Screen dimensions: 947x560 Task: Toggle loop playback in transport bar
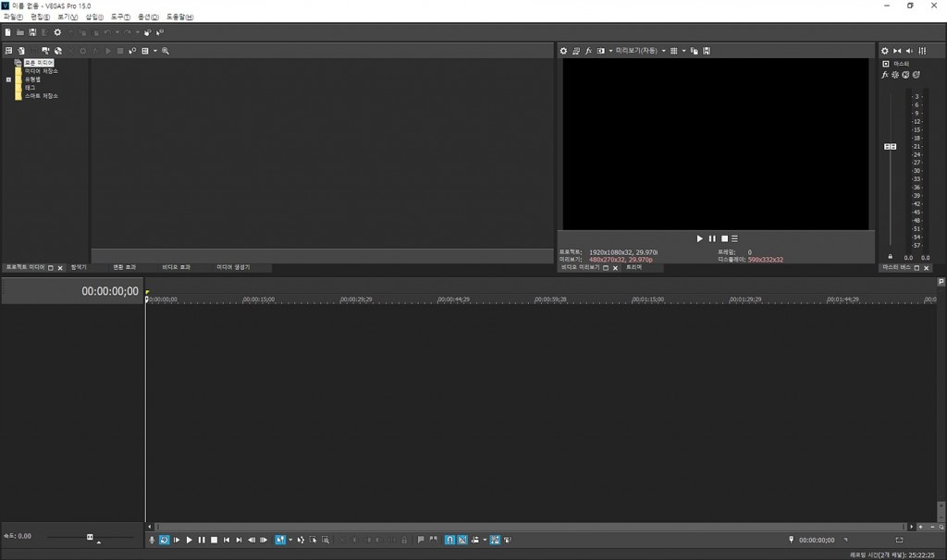165,540
